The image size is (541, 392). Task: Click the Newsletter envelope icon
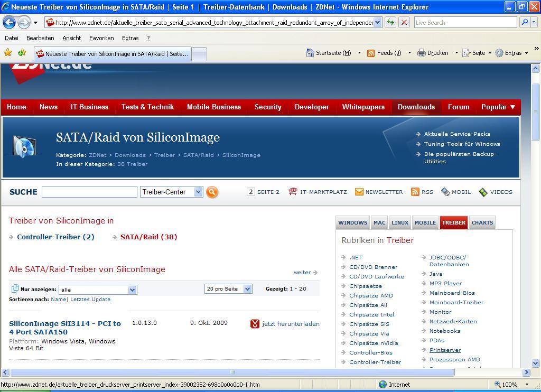point(359,192)
